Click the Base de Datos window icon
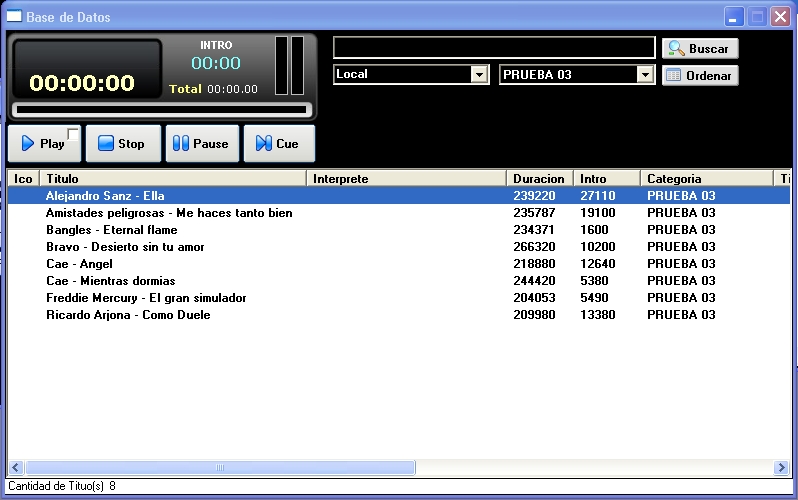Screen dimensions: 798x500 point(14,16)
